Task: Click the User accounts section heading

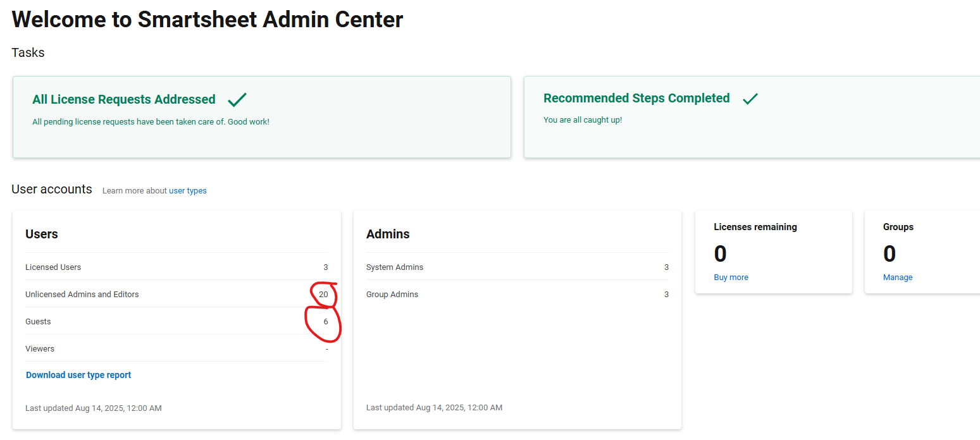Action: [52, 189]
